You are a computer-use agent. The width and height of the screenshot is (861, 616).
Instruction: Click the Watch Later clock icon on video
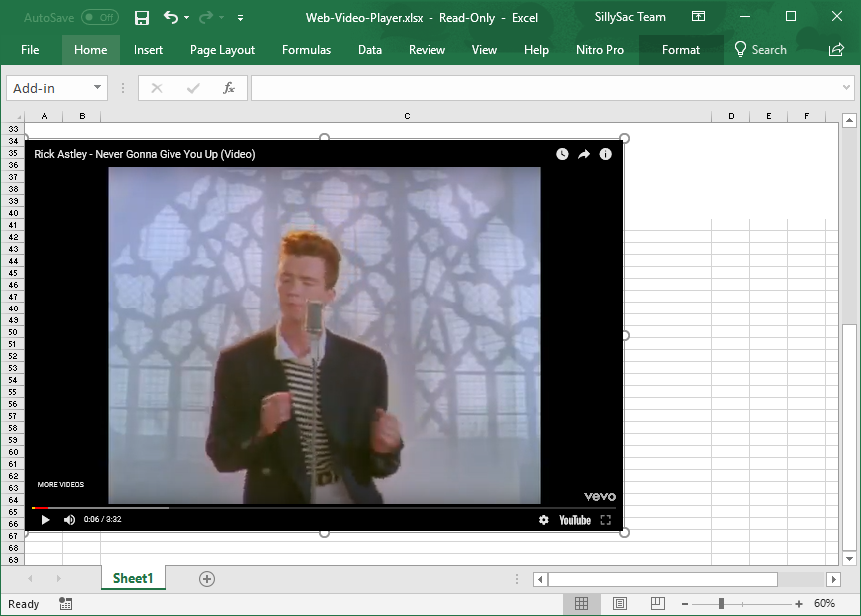[x=562, y=155]
